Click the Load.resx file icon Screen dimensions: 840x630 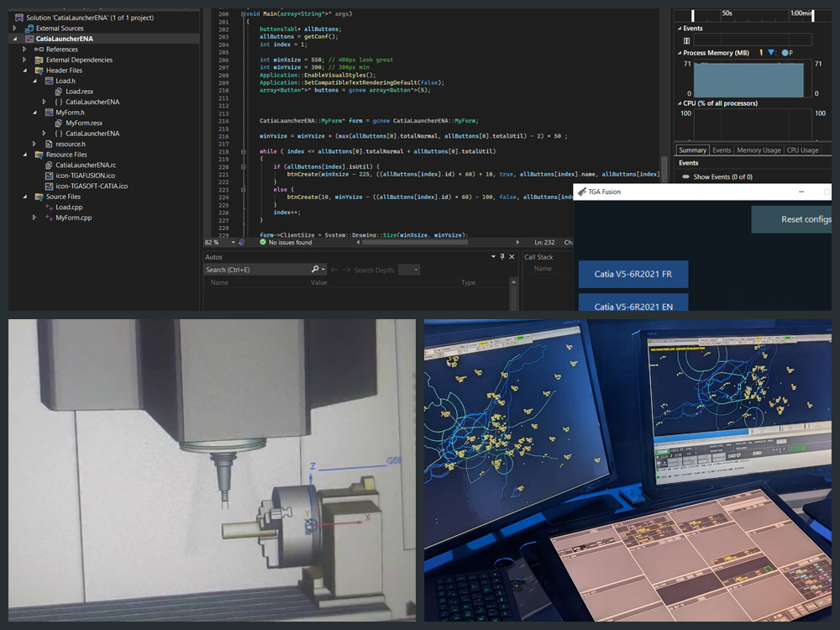(x=59, y=92)
